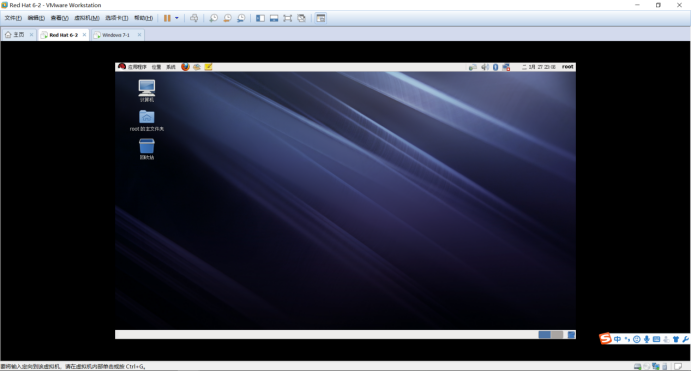Enter full screen mode toolbar icon

288,18
